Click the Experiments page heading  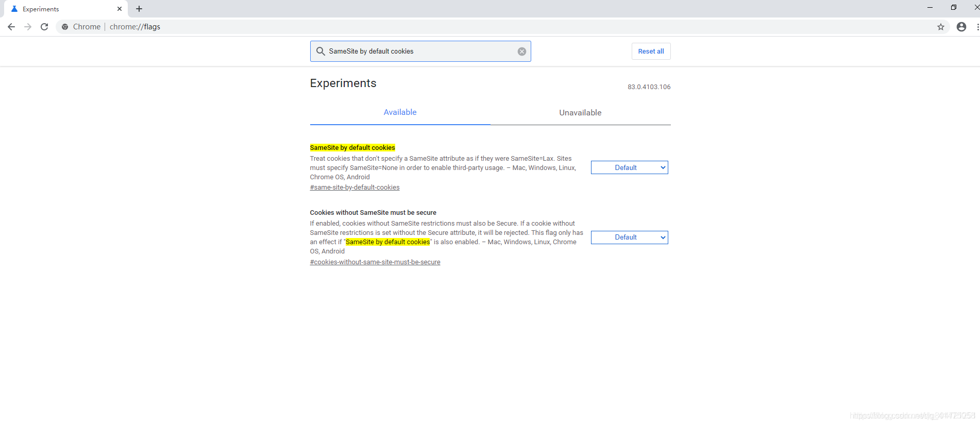[x=343, y=83]
